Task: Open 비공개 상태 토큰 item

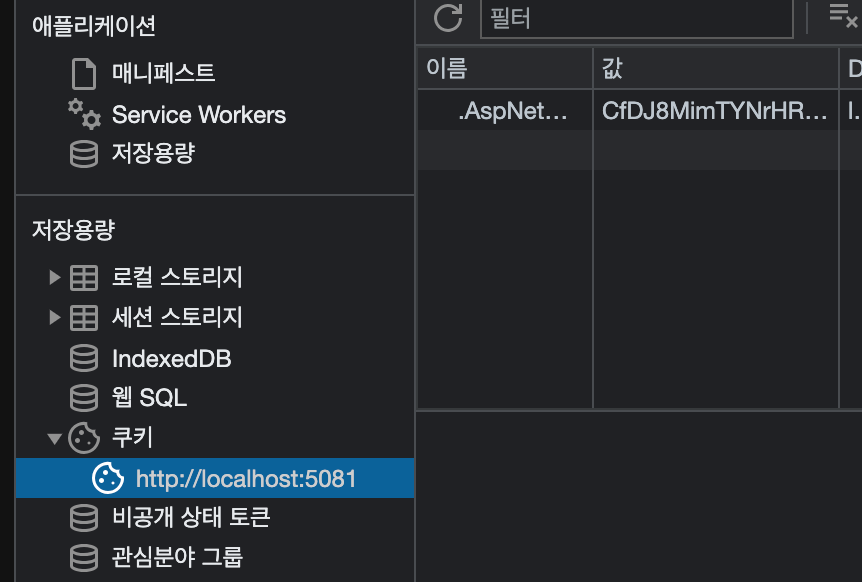Action: tap(191, 517)
